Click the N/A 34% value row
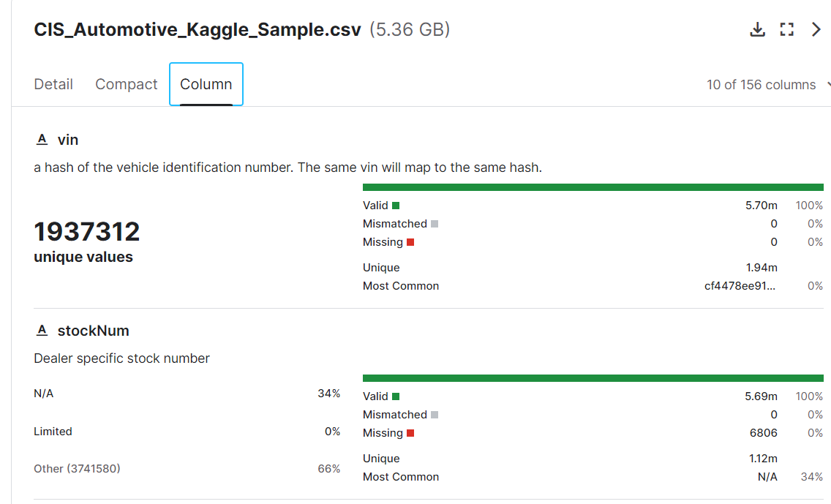The height and width of the screenshot is (504, 831). click(x=187, y=394)
